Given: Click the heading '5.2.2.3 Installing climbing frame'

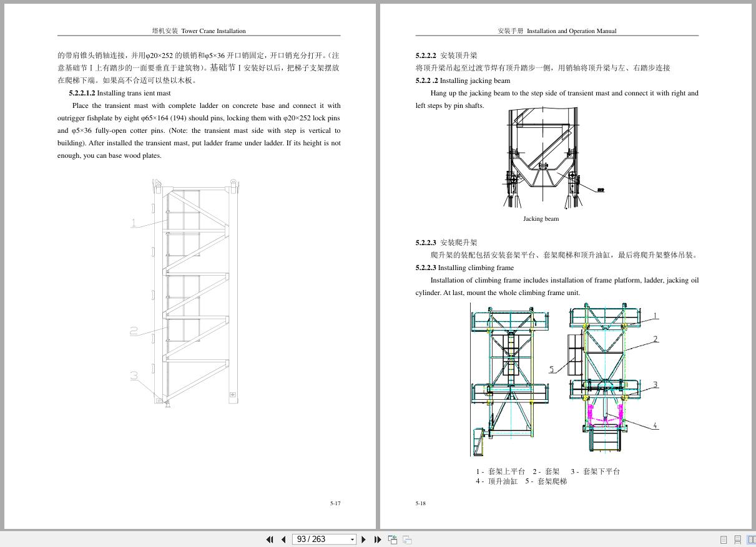Looking at the screenshot, I should point(464,268).
